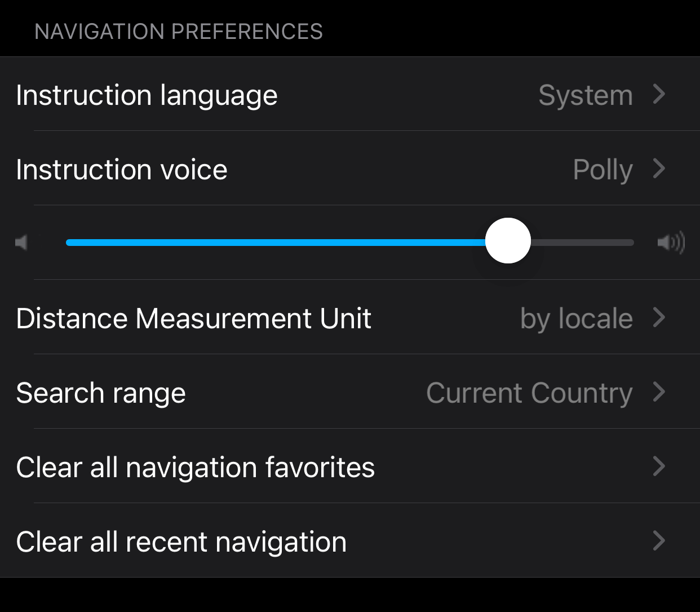Viewport: 700px width, 612px height.
Task: Tap the Polly voice value
Action: (603, 170)
